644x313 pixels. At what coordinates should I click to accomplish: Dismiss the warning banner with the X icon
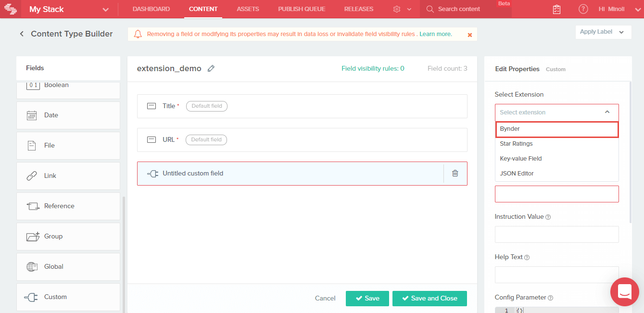470,35
